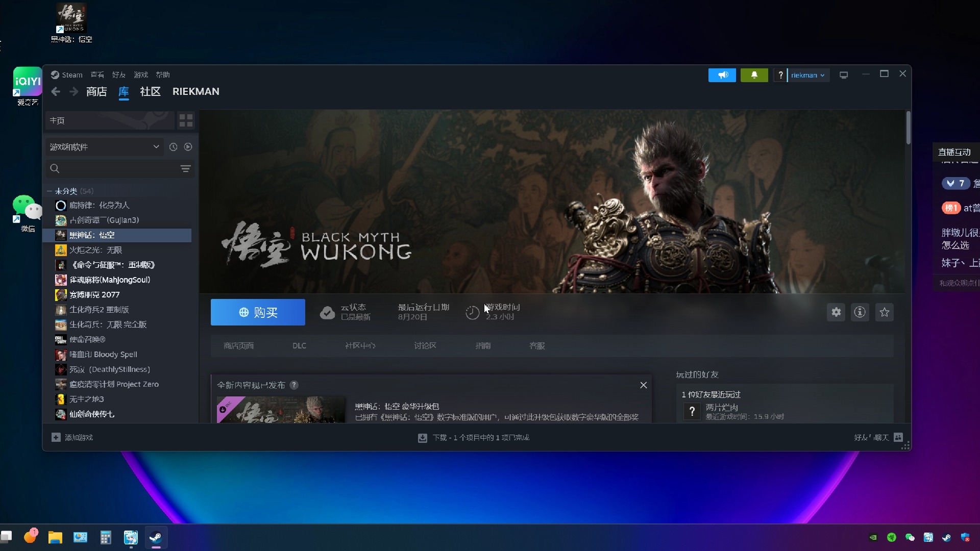This screenshot has width=980, height=551.
Task: Click the Steam icon in the taskbar
Action: tap(156, 537)
